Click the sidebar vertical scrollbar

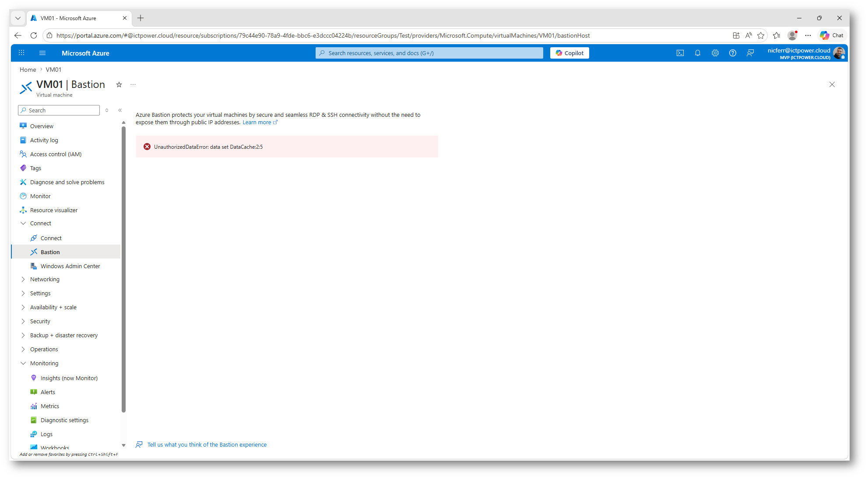pos(123,269)
